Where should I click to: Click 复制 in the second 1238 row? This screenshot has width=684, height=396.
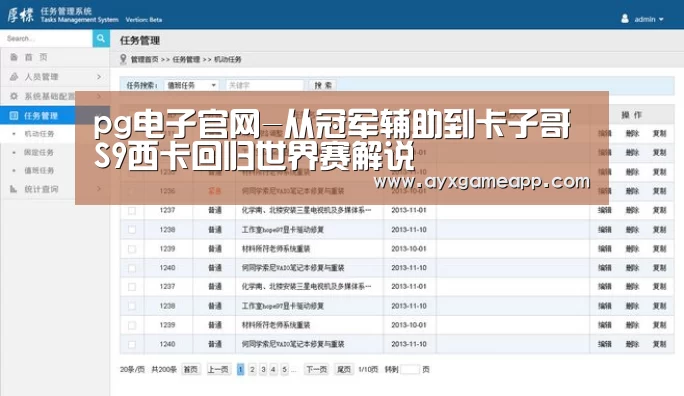click(x=660, y=306)
